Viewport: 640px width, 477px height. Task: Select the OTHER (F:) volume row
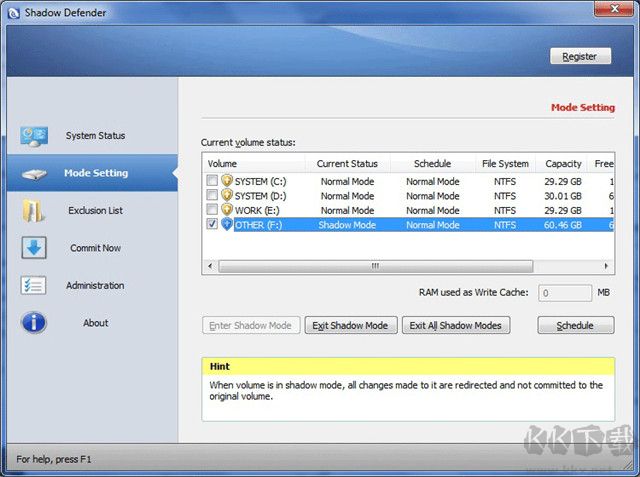[x=408, y=225]
